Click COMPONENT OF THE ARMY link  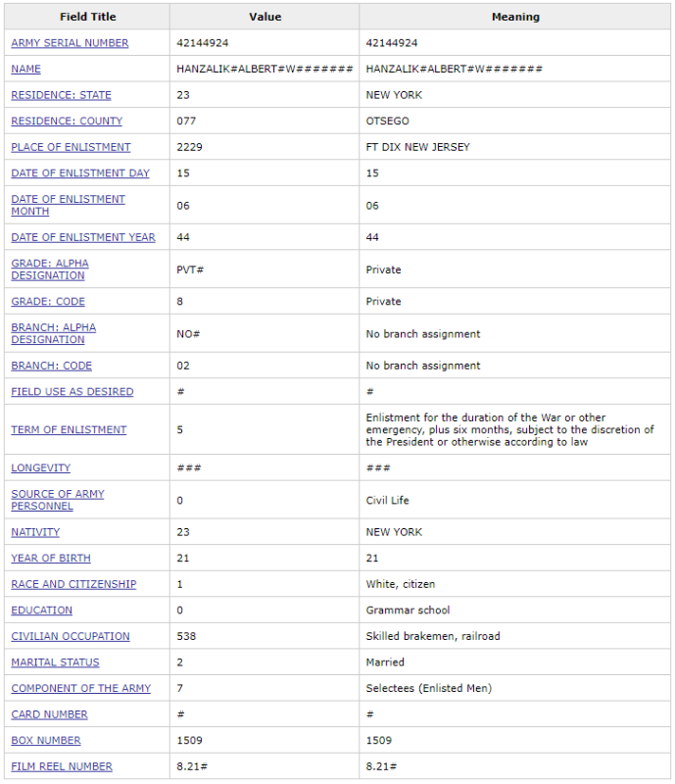[x=80, y=688]
